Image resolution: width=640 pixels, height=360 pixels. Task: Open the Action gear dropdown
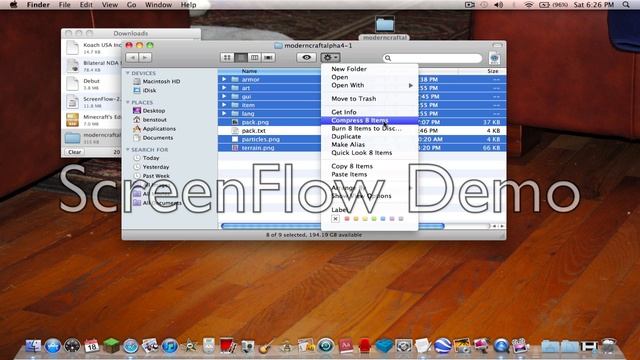click(330, 58)
